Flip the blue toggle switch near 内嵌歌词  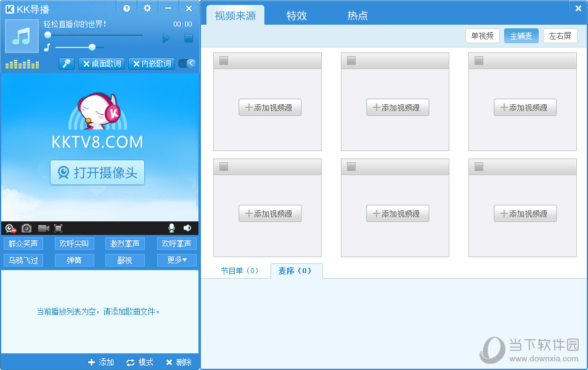(187, 63)
